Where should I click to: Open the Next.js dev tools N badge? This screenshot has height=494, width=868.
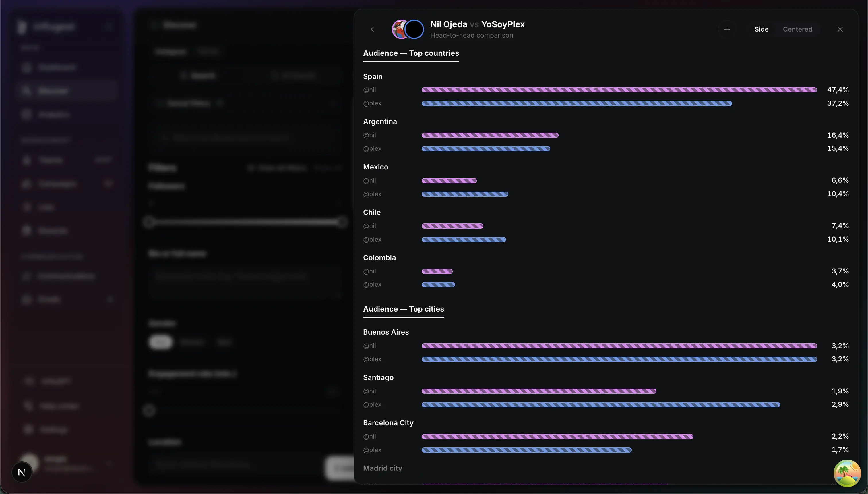(22, 472)
